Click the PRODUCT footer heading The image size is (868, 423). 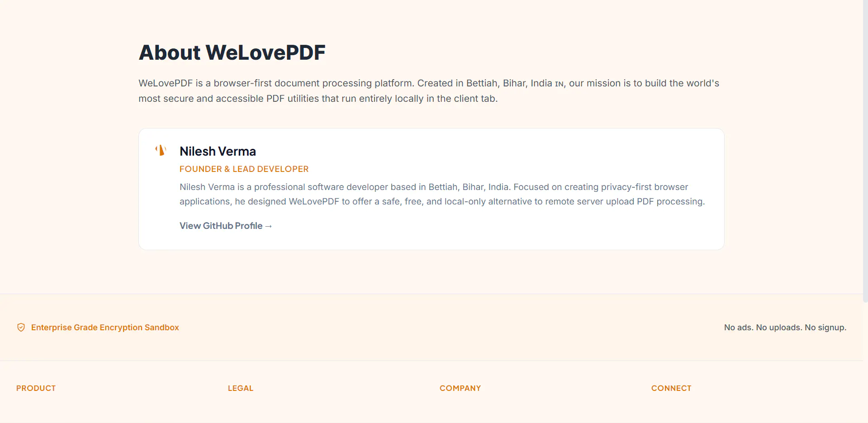(x=36, y=388)
